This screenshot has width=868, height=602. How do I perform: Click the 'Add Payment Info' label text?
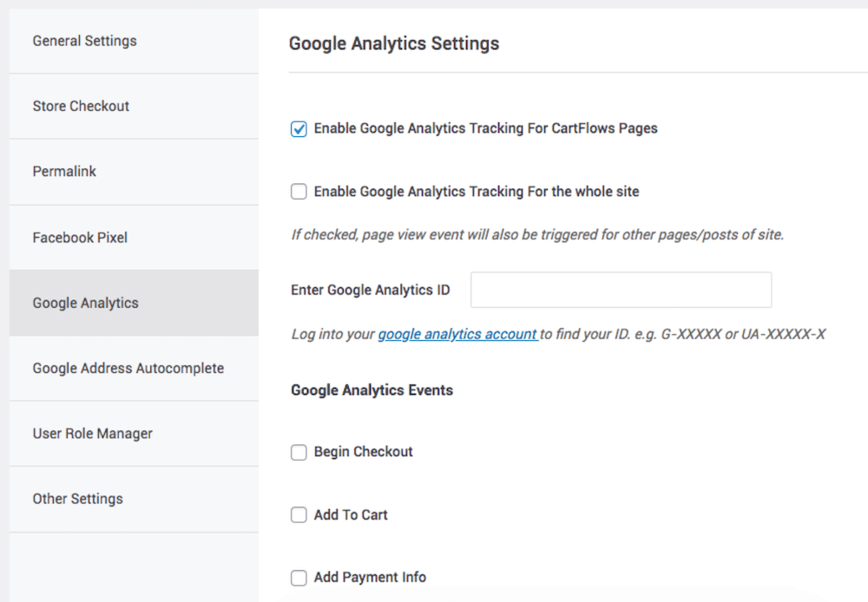pyautogui.click(x=370, y=578)
